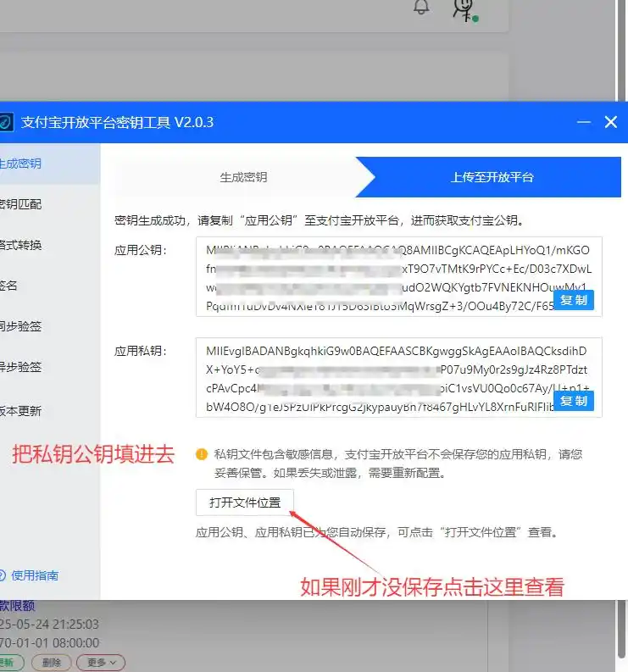This screenshot has width=628, height=672.
Task: Select 生成密钥 in the left sidebar
Action: [x=20, y=164]
